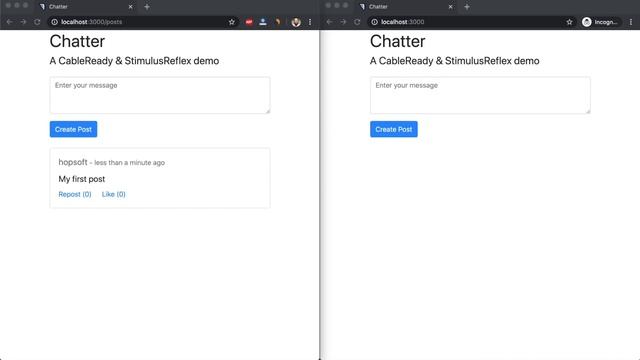Click subtitle 'A CableReady & StimulusReflex demo' right window

pos(455,61)
